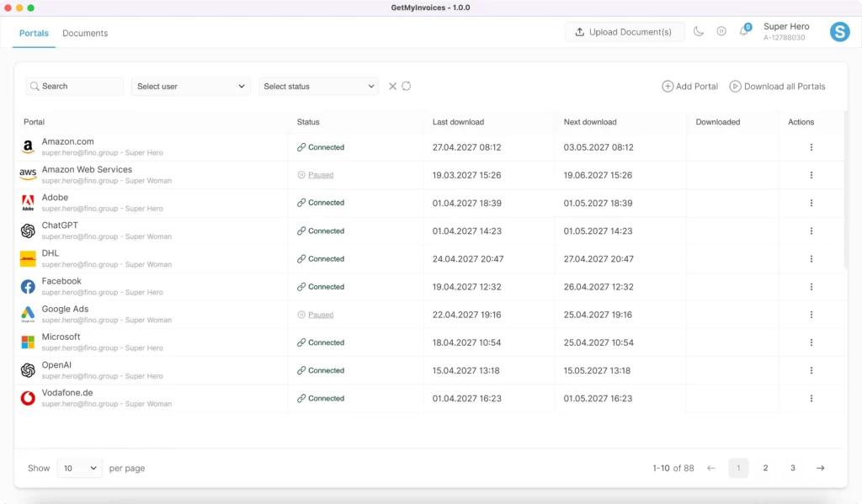Click the Amazon.com portal logo
Screen dimensions: 862x504
click(28, 146)
